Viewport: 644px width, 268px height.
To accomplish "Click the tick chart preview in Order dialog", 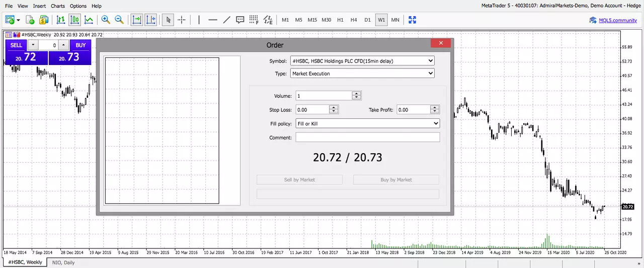I will click(x=162, y=130).
